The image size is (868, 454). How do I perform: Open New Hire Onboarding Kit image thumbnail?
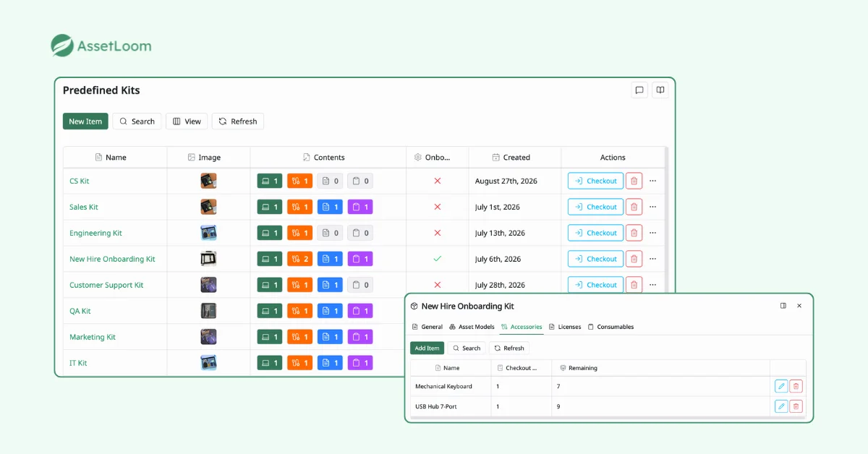click(208, 259)
